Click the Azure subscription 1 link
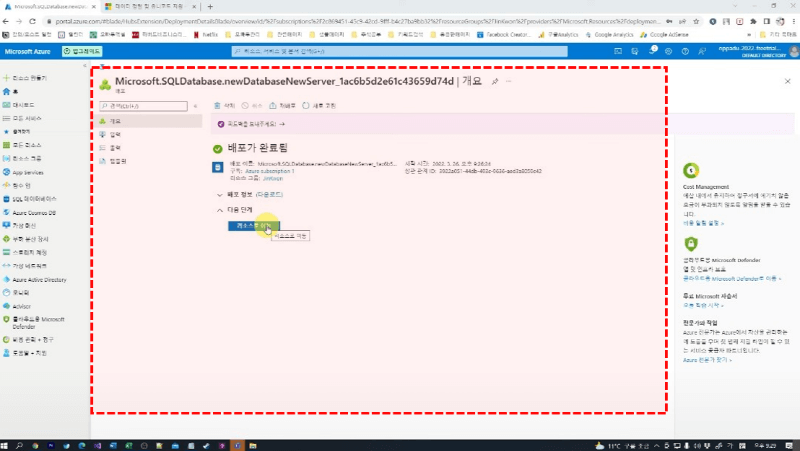The height and width of the screenshot is (451, 800). point(269,171)
